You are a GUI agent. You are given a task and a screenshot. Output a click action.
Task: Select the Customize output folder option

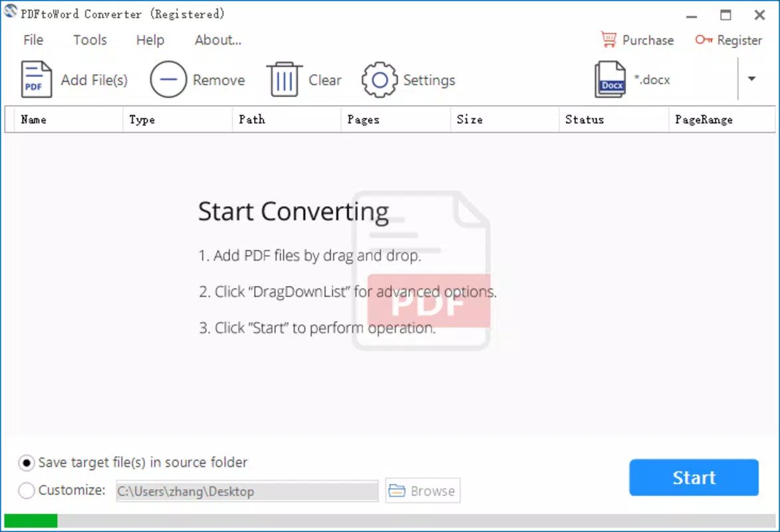[63, 490]
